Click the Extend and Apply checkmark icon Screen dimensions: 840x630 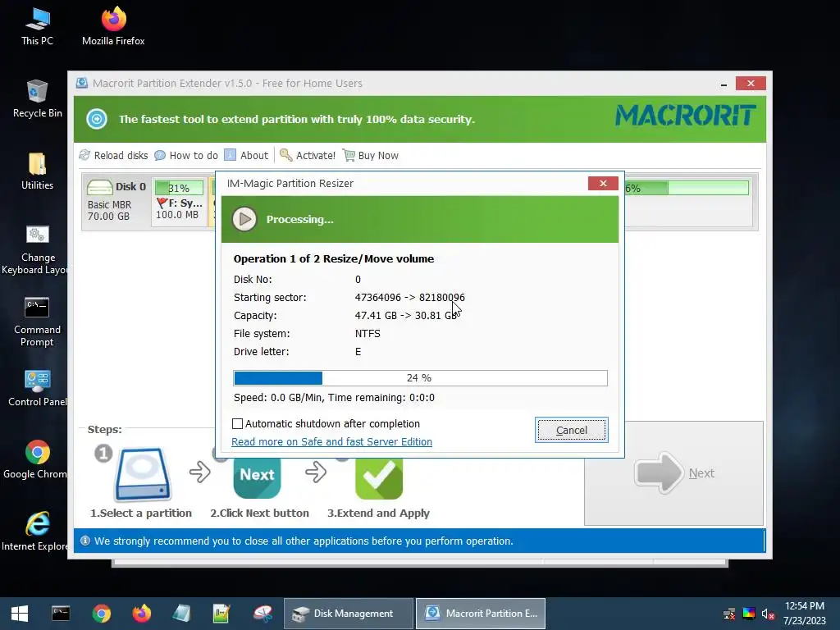(x=379, y=477)
